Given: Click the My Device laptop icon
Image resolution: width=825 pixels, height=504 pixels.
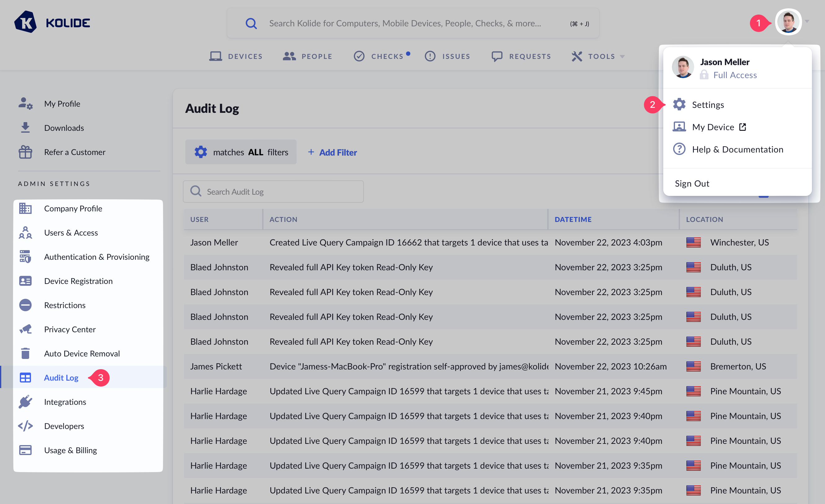Looking at the screenshot, I should [x=679, y=127].
